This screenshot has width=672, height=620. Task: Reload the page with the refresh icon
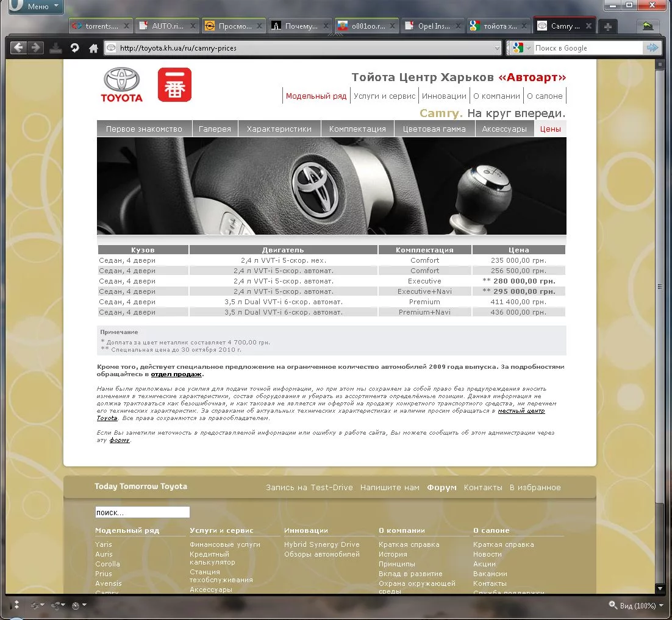(x=74, y=48)
